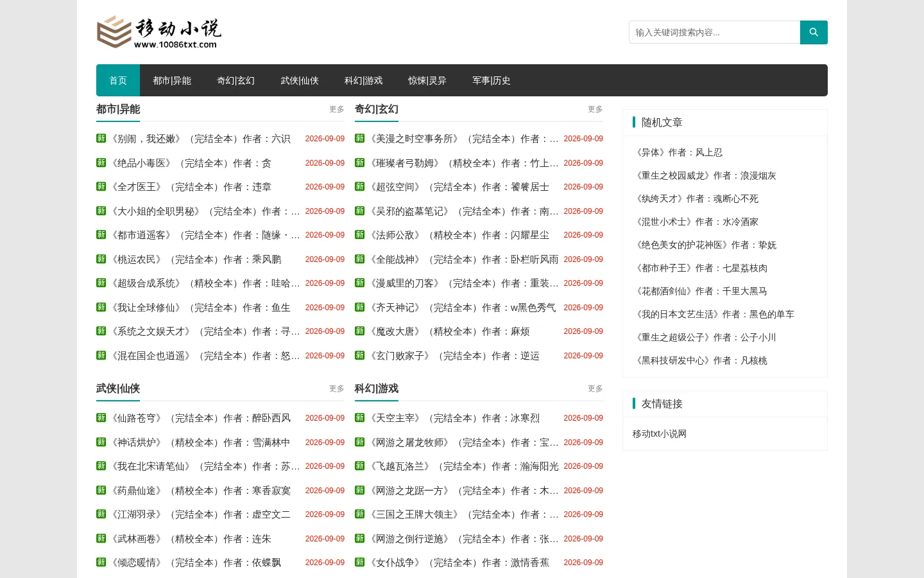Open the 惊悚|灵异 navigation tab
This screenshot has height=578, width=924.
427,80
